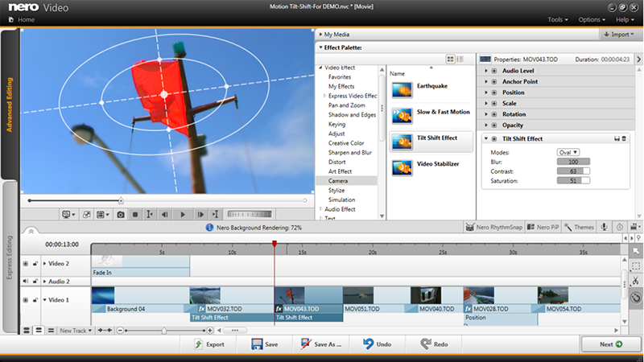
Task: Open Themes
Action: click(x=579, y=227)
